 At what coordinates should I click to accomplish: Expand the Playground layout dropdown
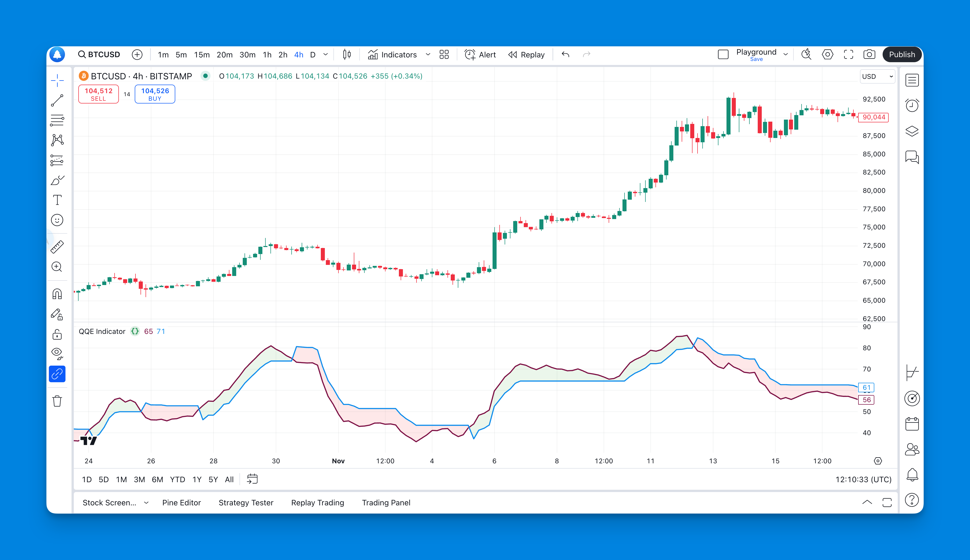coord(785,55)
